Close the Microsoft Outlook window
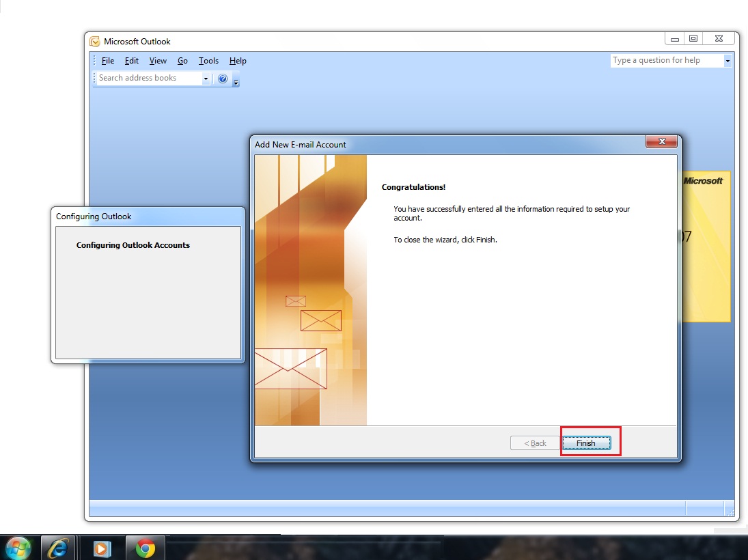The width and height of the screenshot is (748, 560). [x=719, y=39]
